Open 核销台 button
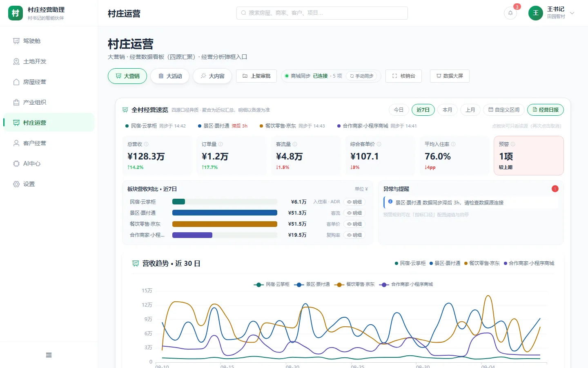The image size is (588, 368). (403, 76)
